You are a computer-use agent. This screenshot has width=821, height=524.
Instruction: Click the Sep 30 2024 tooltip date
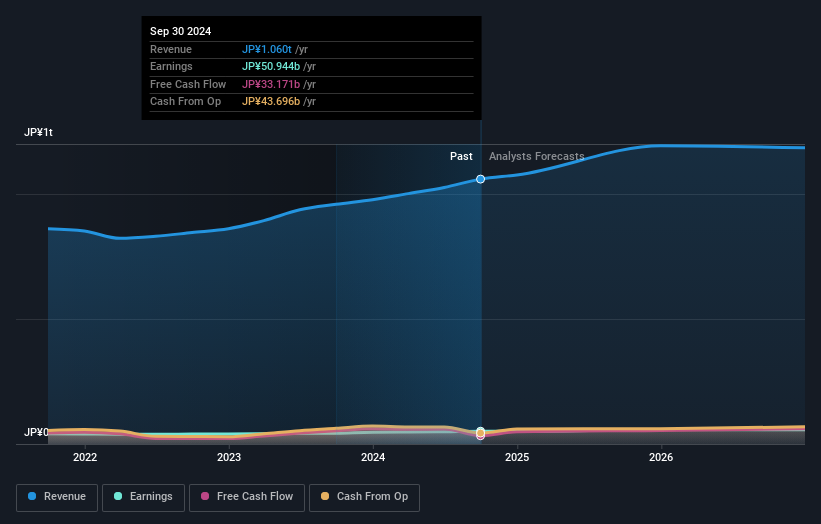click(181, 31)
